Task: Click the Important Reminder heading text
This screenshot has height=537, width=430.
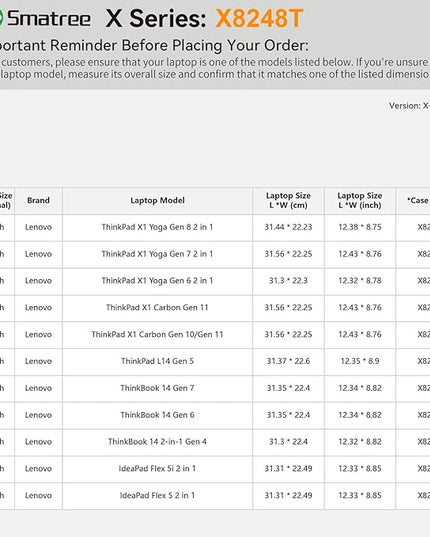Action: 154,45
